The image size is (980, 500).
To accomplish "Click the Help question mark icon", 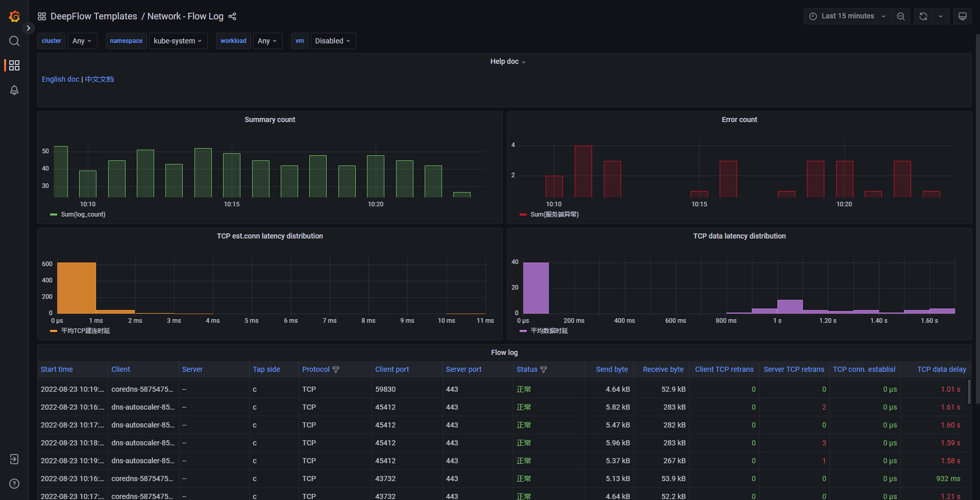I will [14, 484].
